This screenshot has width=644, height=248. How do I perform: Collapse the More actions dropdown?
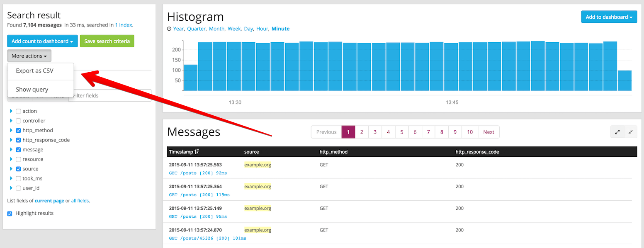pyautogui.click(x=29, y=56)
